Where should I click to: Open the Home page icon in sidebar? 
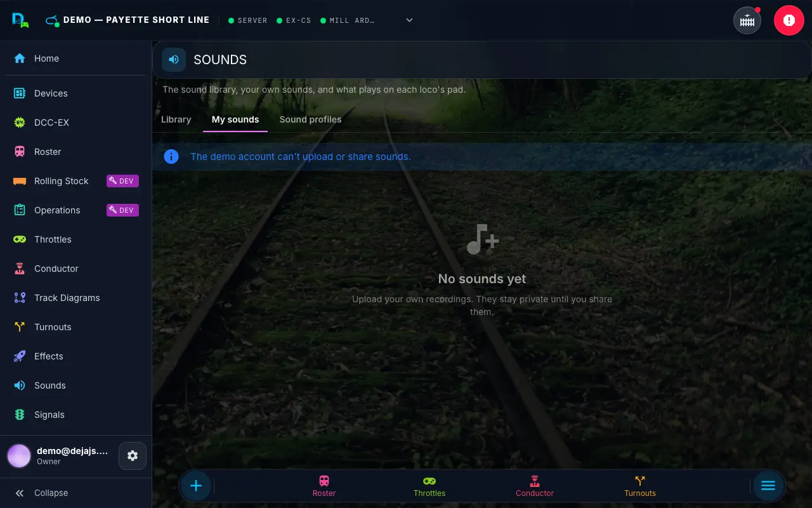coord(20,58)
